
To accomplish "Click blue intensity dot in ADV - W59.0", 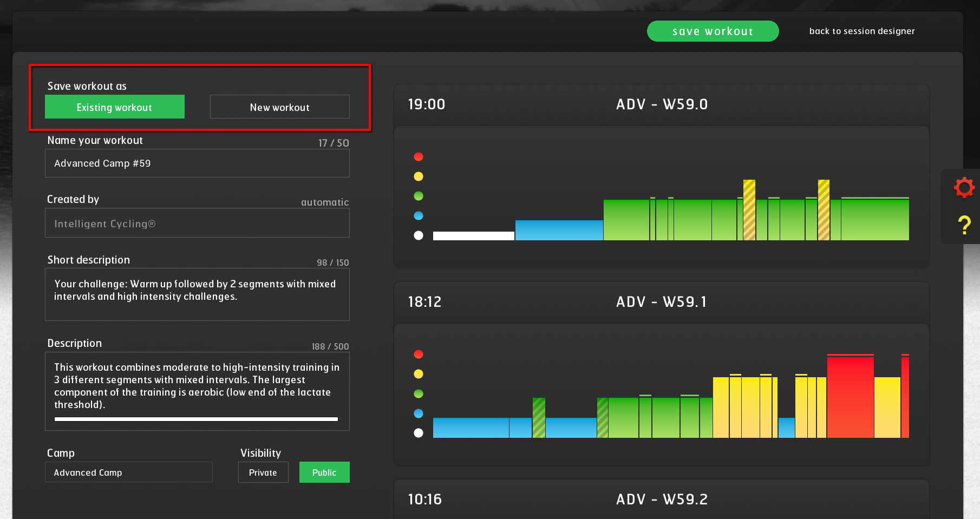I will (419, 216).
